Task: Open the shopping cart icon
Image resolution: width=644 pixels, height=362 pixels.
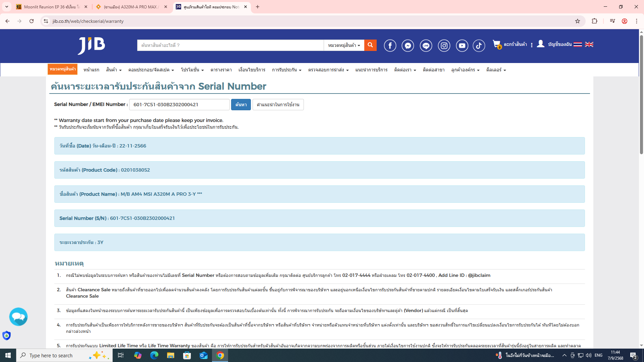Action: [x=497, y=44]
